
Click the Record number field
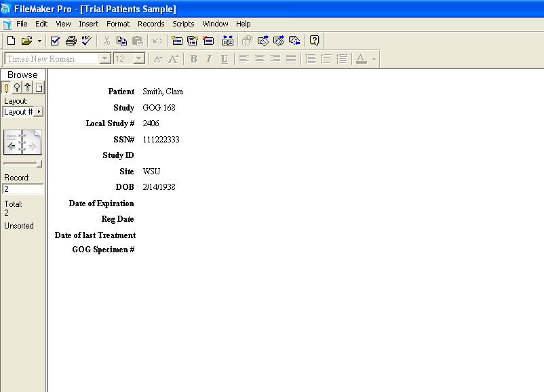(x=23, y=189)
